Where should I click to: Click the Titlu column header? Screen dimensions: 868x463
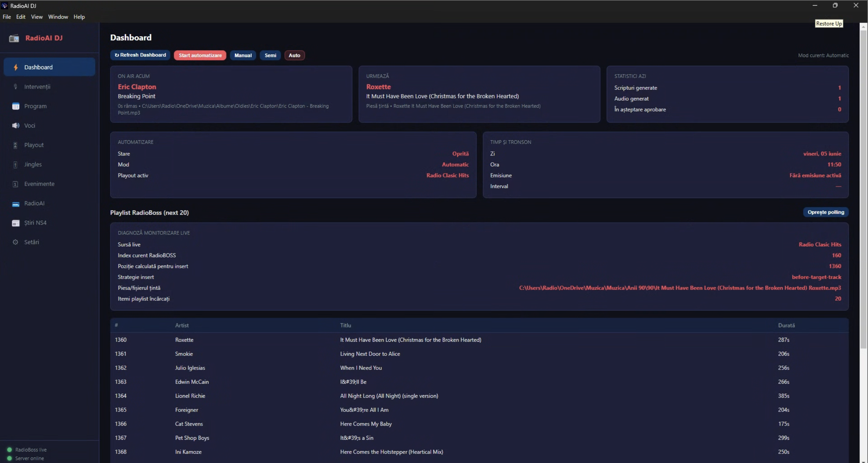(346, 325)
